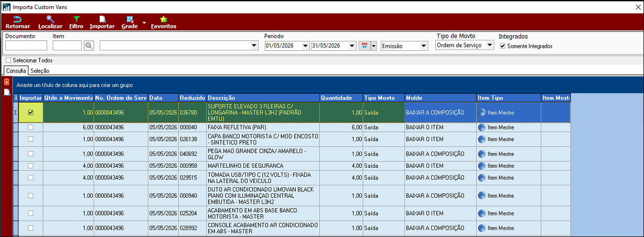Screen dimensions: 644x237
Task: Check Importar for CONSOLE ACABAMENTO row
Action: pos(30,228)
